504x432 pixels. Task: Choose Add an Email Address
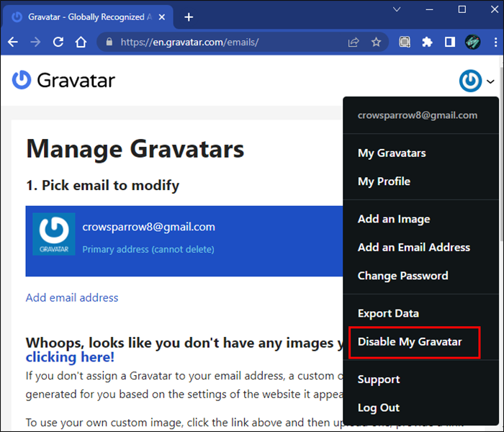tap(414, 248)
